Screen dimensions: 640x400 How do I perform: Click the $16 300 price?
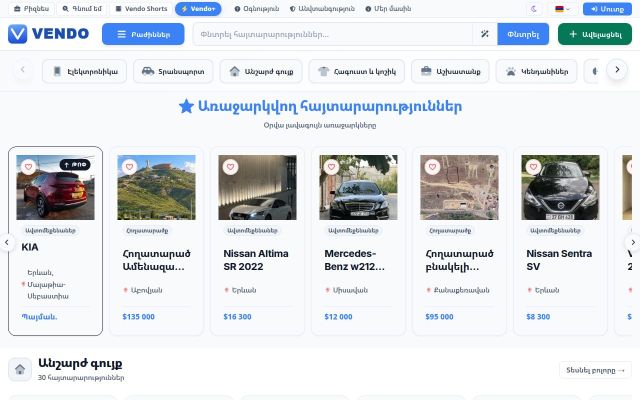pyautogui.click(x=238, y=317)
